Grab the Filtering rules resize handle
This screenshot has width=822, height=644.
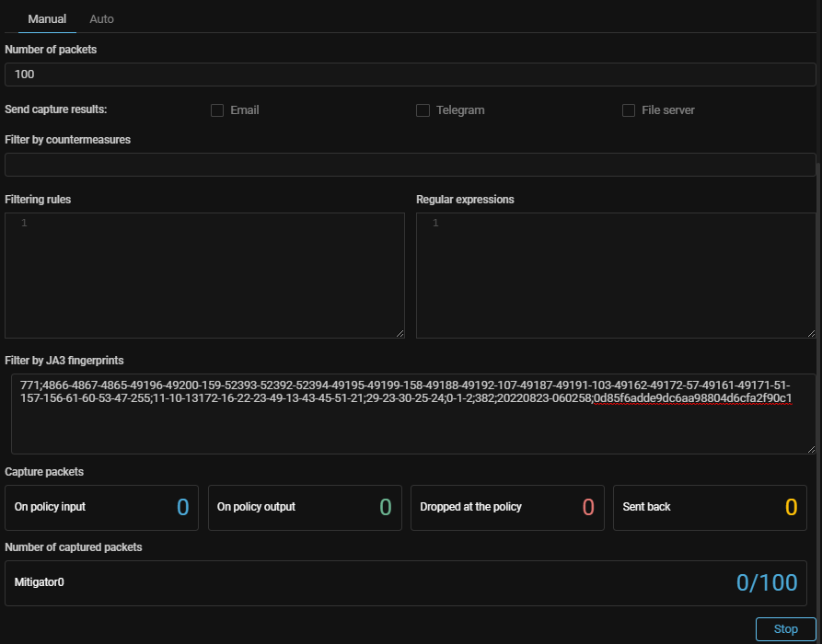click(399, 333)
